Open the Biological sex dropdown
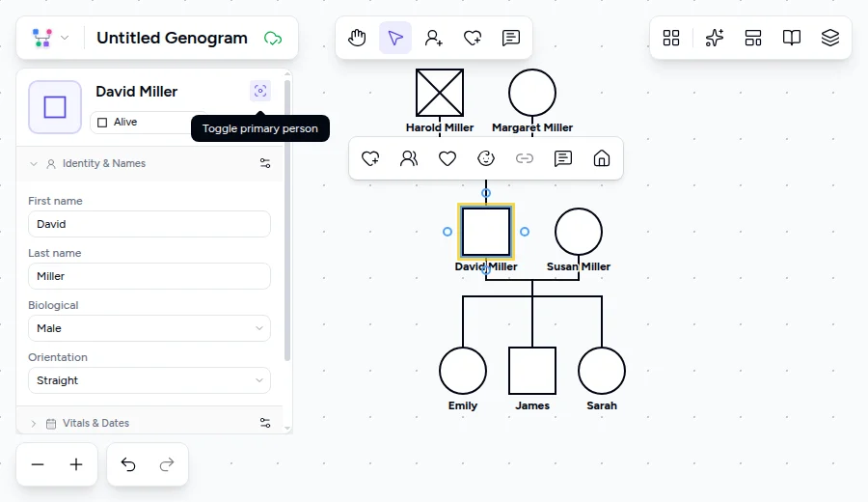The width and height of the screenshot is (868, 502). tap(149, 328)
